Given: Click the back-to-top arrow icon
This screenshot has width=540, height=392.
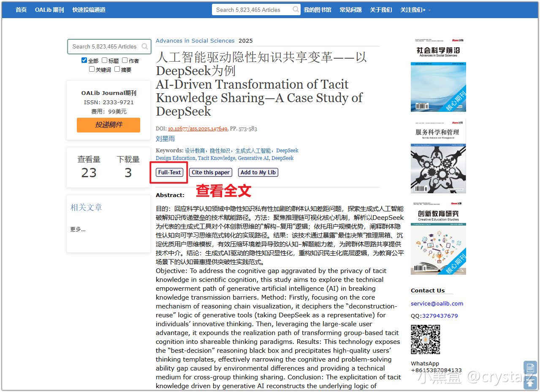Looking at the screenshot, I should tap(530, 382).
